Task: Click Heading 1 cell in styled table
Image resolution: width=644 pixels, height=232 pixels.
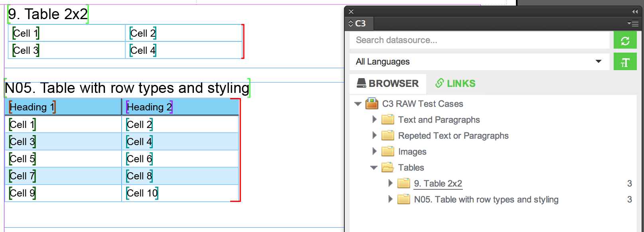Action: (63, 107)
